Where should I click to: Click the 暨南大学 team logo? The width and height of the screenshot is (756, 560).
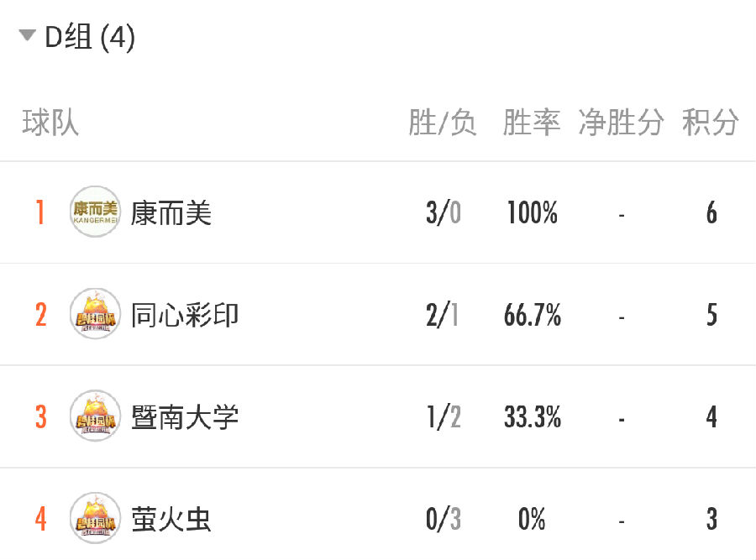[95, 416]
